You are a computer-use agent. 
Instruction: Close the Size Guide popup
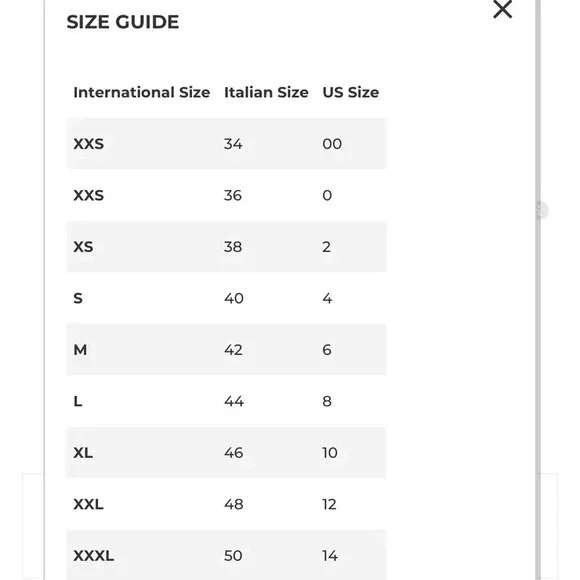pos(502,9)
